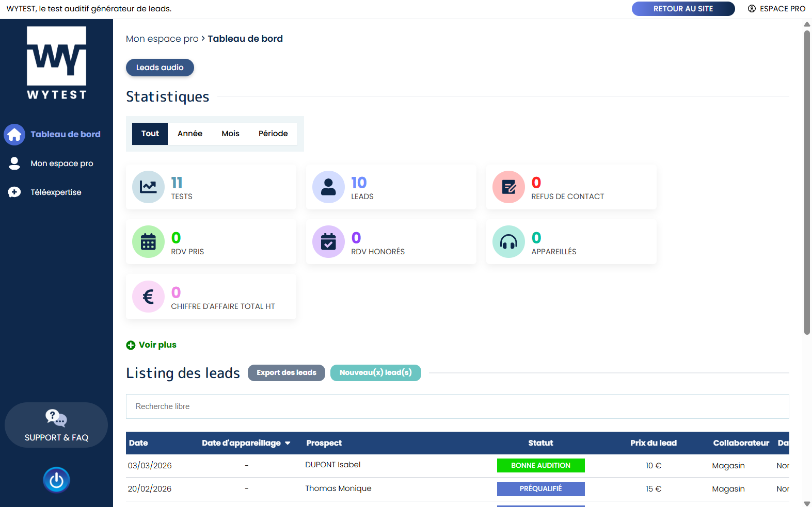Switch statistics to the Année tab
The image size is (812, 507).
click(190, 134)
